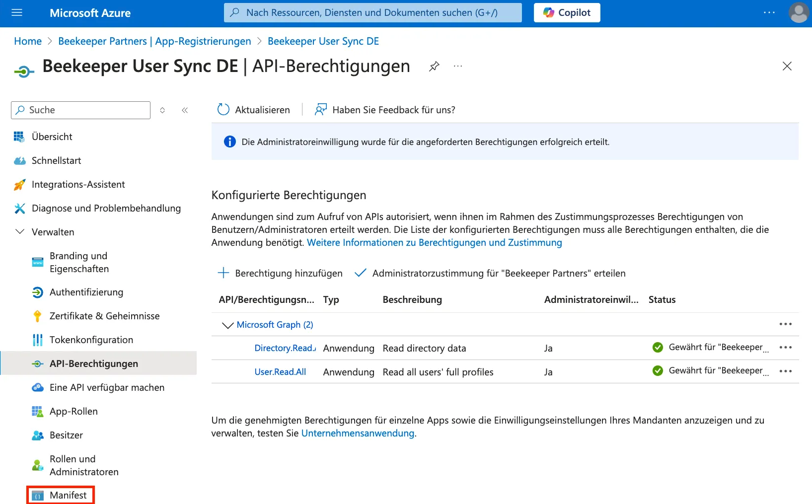Click the sidebar Suche field
This screenshot has height=504, width=812.
point(80,110)
